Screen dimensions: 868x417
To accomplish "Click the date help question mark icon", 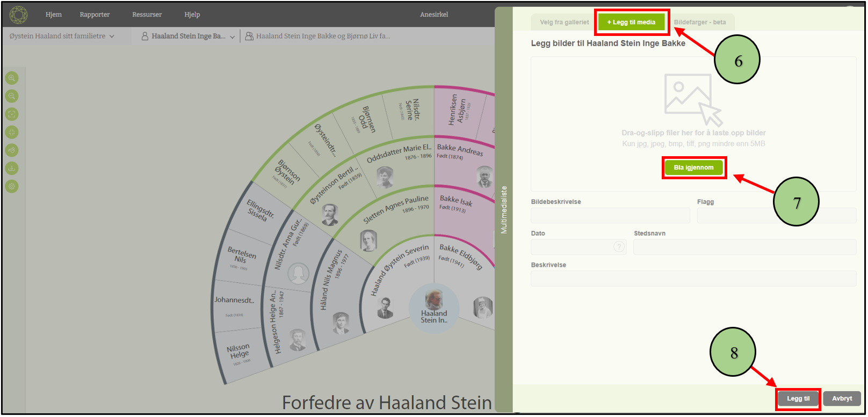I will coord(619,247).
